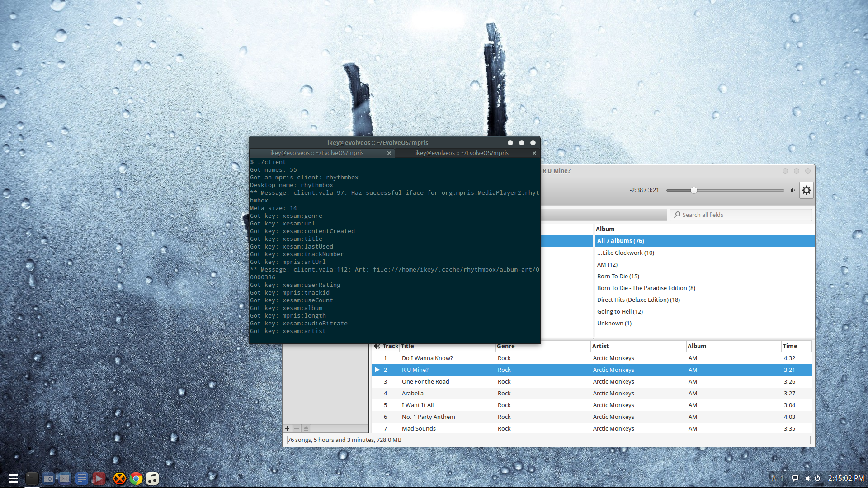Click the panel clock 2:45:02 PM
The height and width of the screenshot is (488, 868).
pos(846,478)
